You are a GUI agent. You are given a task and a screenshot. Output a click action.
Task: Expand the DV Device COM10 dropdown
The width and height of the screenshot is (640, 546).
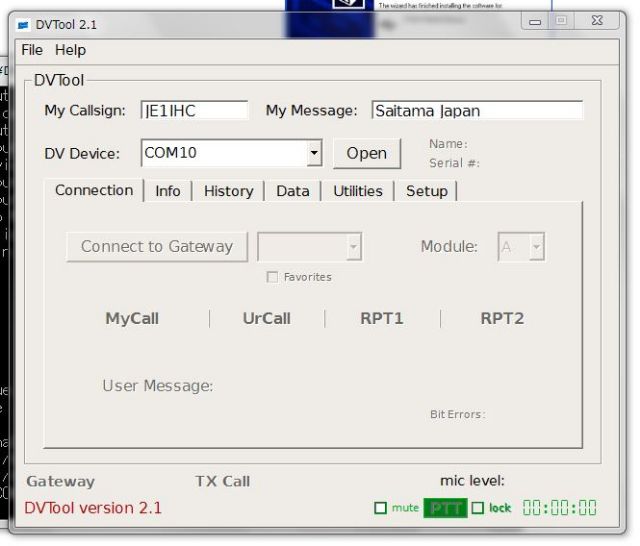pyautogui.click(x=313, y=153)
